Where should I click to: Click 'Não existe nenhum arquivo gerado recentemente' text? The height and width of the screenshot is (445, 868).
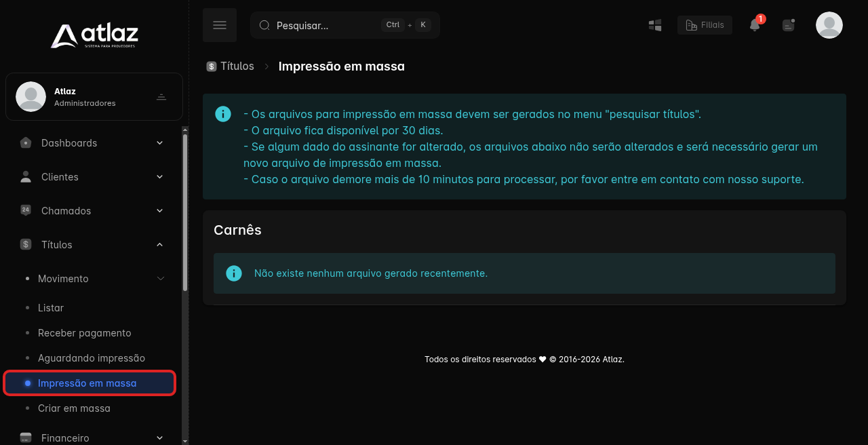tap(371, 273)
